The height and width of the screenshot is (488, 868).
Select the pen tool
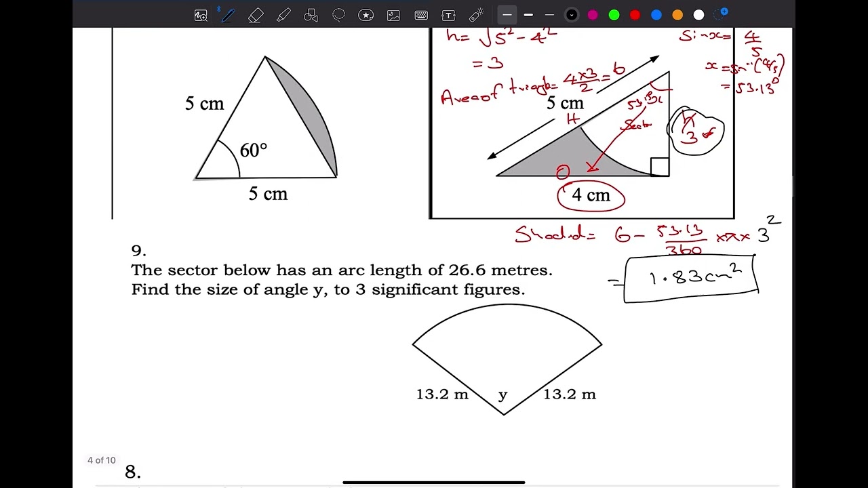tap(227, 15)
